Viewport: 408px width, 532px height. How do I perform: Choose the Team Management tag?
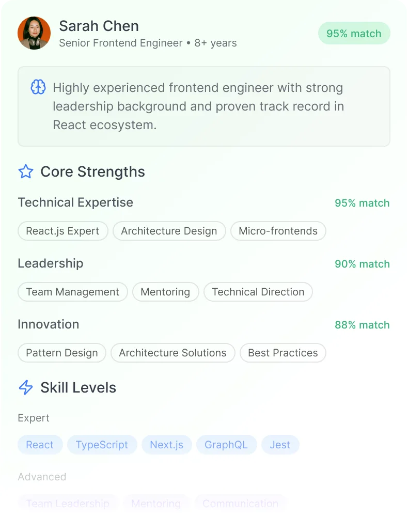point(73,292)
